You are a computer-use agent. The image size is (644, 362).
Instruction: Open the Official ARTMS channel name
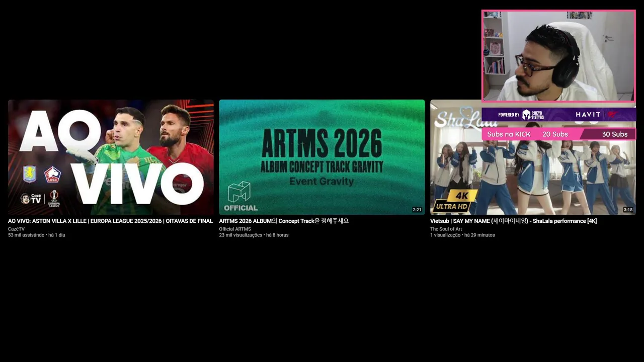coord(235,229)
